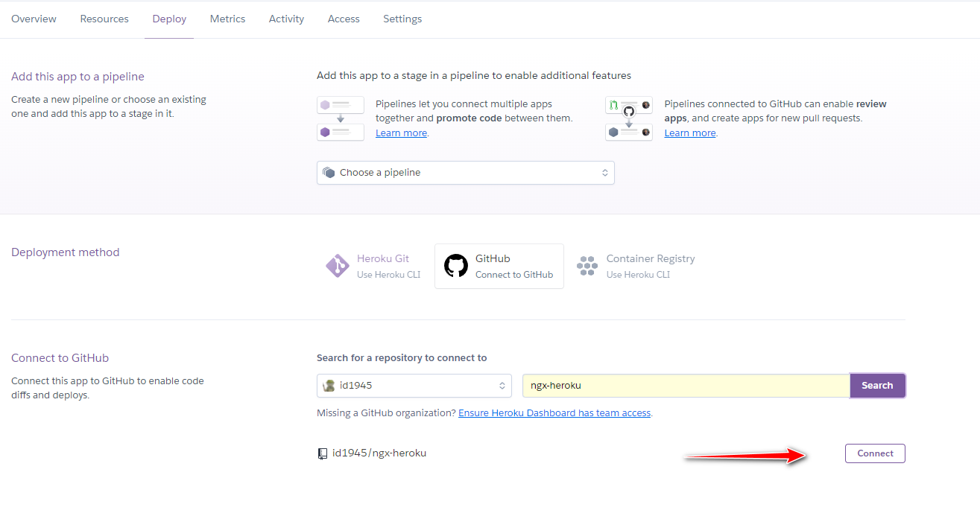Click the id1945/ngx-heroku repository name
980x516 pixels.
(379, 453)
